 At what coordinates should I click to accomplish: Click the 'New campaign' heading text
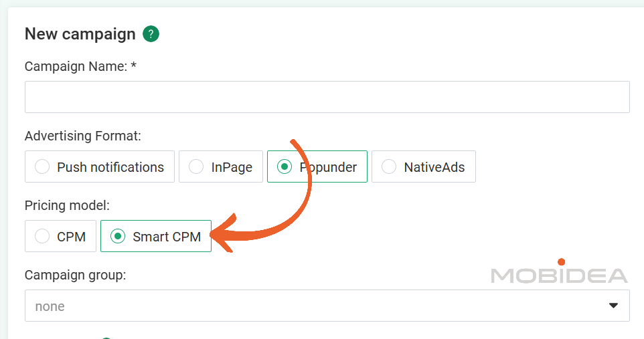coord(80,33)
